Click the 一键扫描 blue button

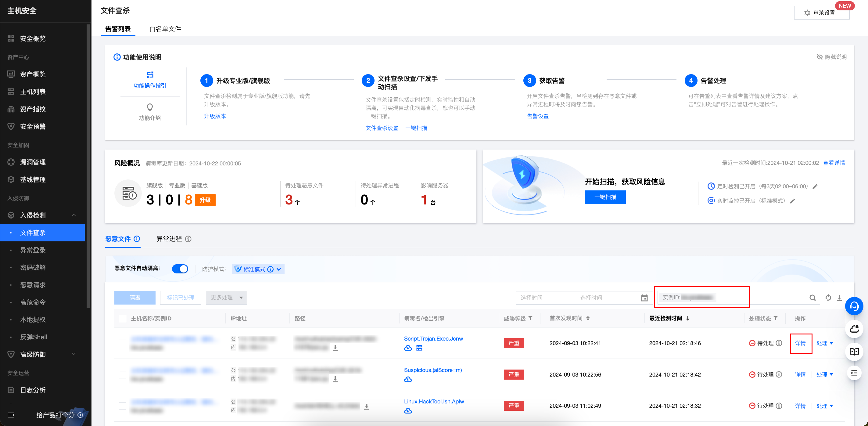(x=605, y=197)
